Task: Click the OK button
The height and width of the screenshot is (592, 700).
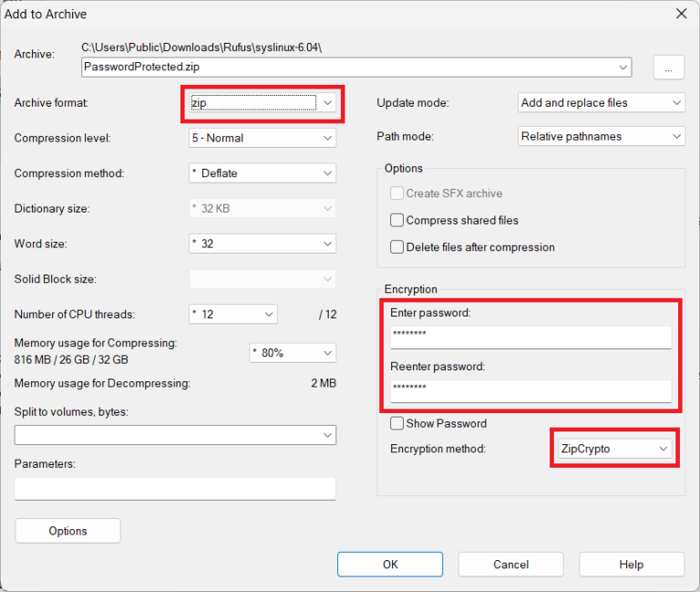Action: [x=390, y=565]
